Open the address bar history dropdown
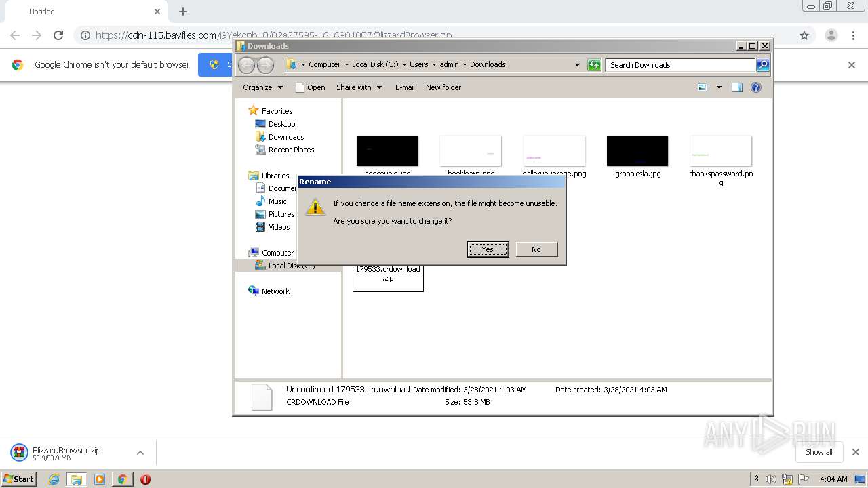This screenshot has width=868, height=488. click(x=577, y=65)
